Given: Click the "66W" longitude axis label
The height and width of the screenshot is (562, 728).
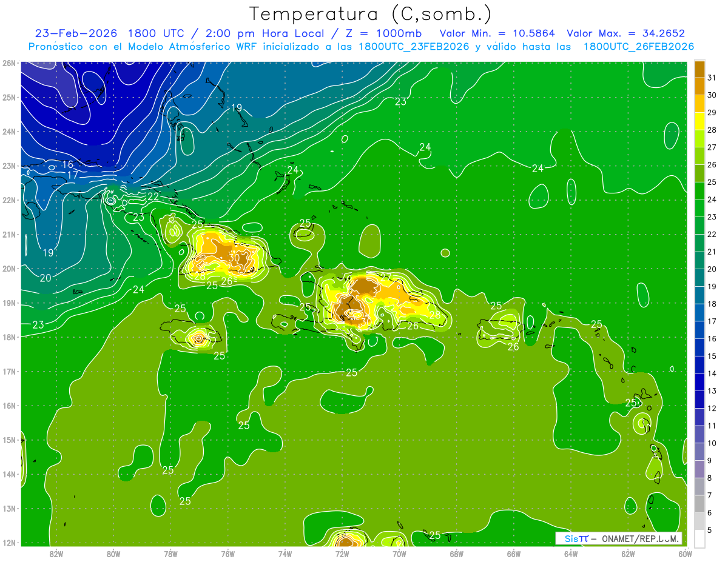Looking at the screenshot, I should (x=513, y=554).
